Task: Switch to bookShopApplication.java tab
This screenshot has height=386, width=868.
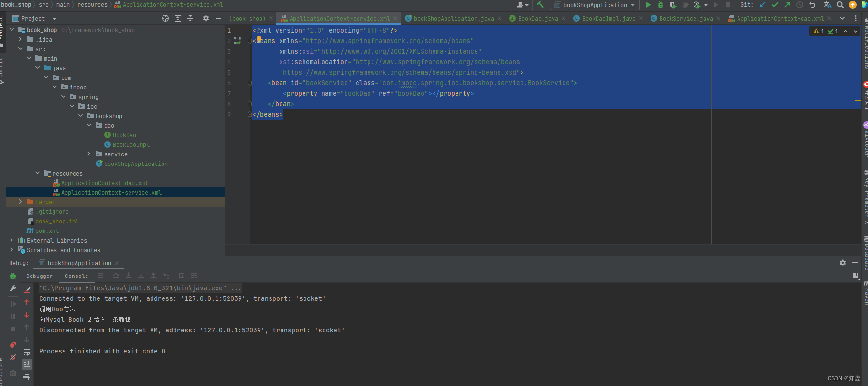Action: pos(454,18)
